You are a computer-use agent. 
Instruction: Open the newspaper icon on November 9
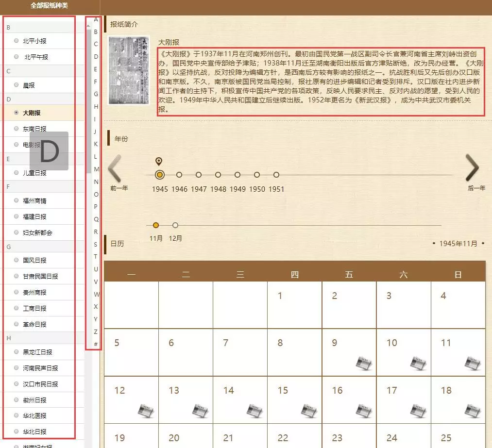(x=363, y=363)
